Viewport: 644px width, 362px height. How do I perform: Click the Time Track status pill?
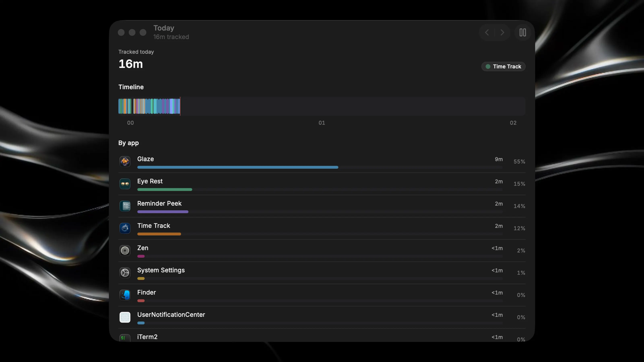click(x=503, y=66)
